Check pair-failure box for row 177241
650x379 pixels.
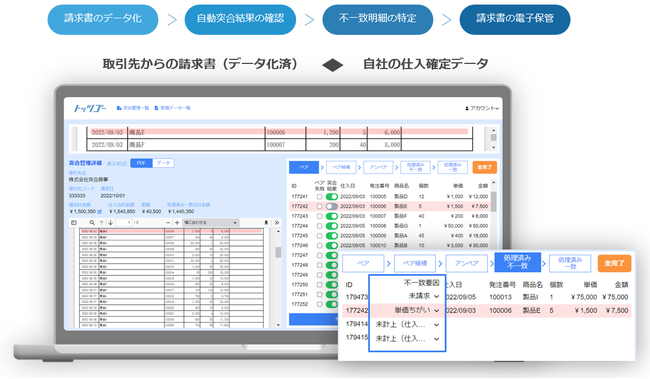coord(319,197)
